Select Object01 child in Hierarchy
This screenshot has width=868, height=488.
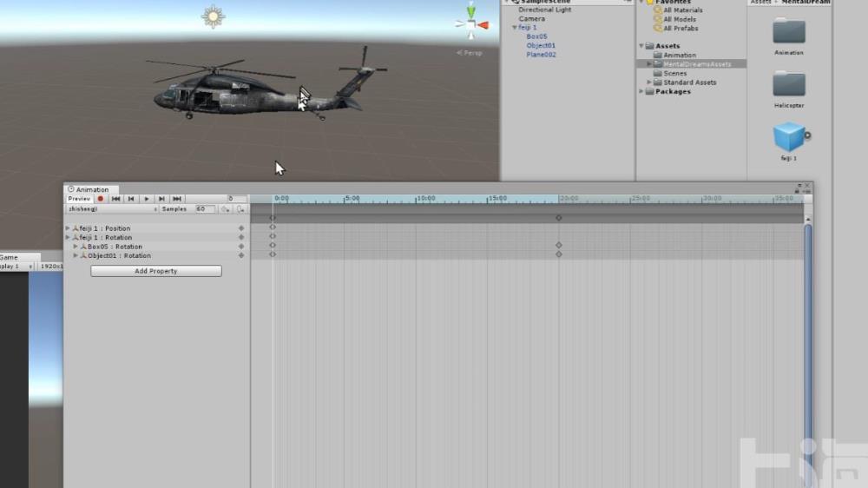(541, 45)
